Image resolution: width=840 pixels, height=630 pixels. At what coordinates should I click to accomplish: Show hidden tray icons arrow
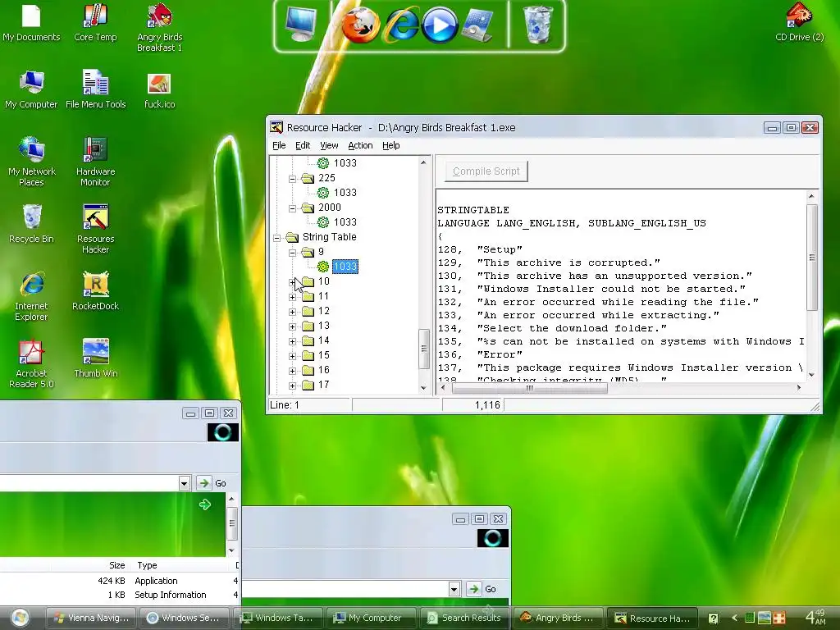734,619
